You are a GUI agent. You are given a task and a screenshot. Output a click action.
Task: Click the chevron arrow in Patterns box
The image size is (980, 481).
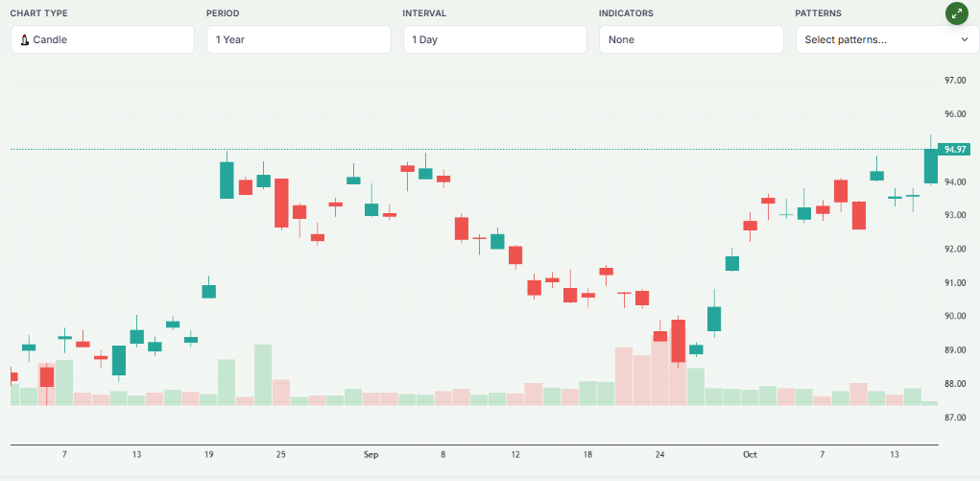964,40
